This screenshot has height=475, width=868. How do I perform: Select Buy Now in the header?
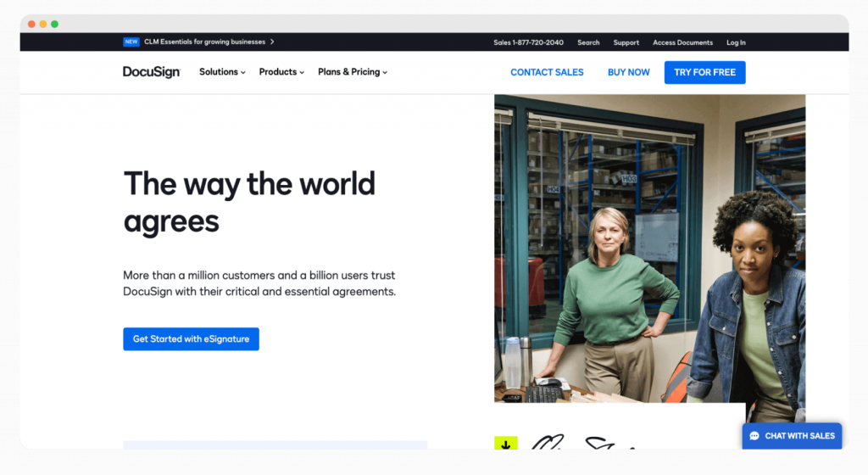click(x=628, y=72)
